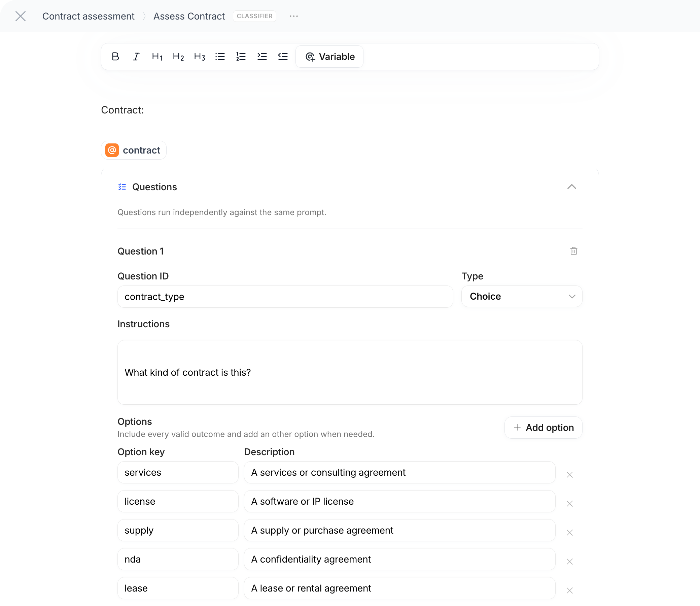The image size is (700, 606).
Task: Apply Heading 3 style
Action: point(200,57)
